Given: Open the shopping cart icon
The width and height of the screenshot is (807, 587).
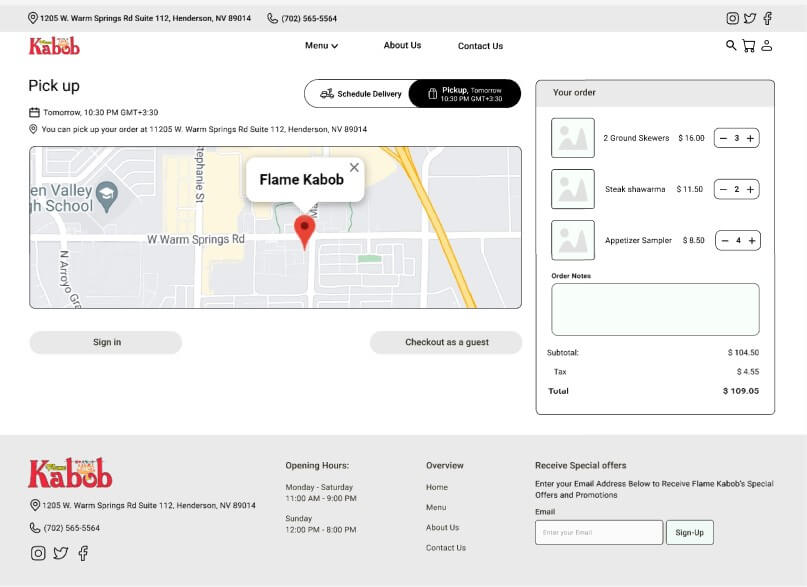Looking at the screenshot, I should click(x=749, y=46).
